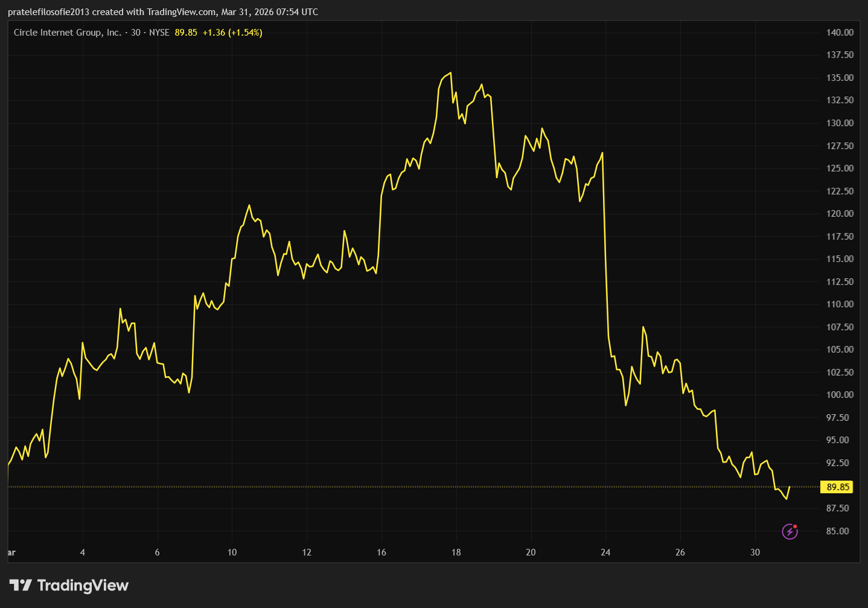This screenshot has width=868, height=608.
Task: Click the 127.50 price axis label
Action: point(840,146)
